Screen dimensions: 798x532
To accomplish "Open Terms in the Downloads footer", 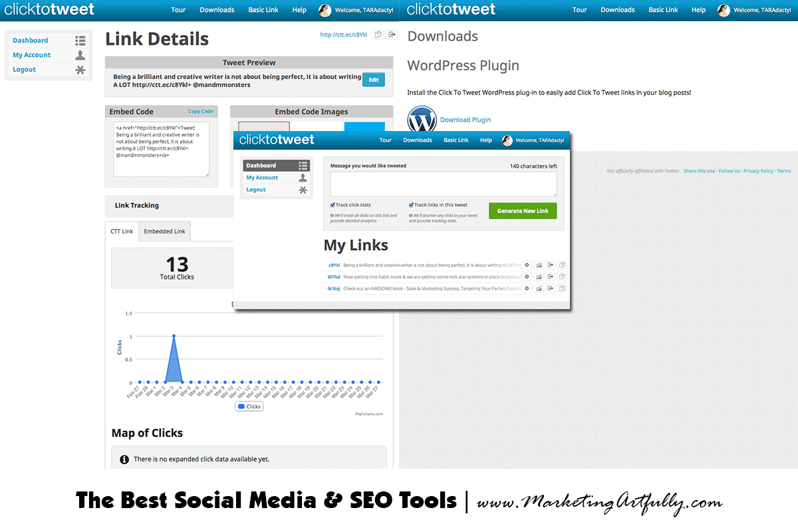I will click(784, 171).
